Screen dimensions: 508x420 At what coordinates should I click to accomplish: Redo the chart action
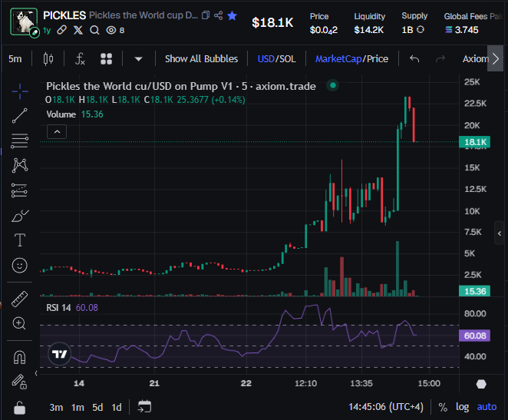click(x=440, y=59)
